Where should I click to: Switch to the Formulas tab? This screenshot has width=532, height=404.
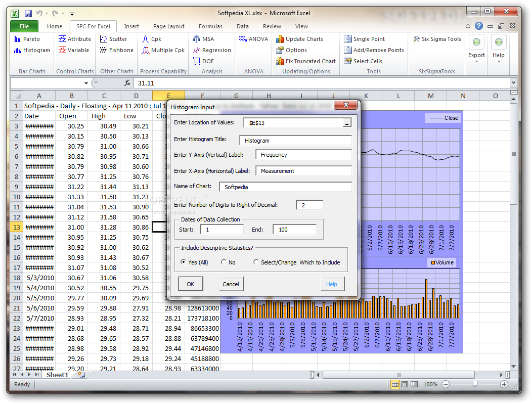click(x=210, y=26)
